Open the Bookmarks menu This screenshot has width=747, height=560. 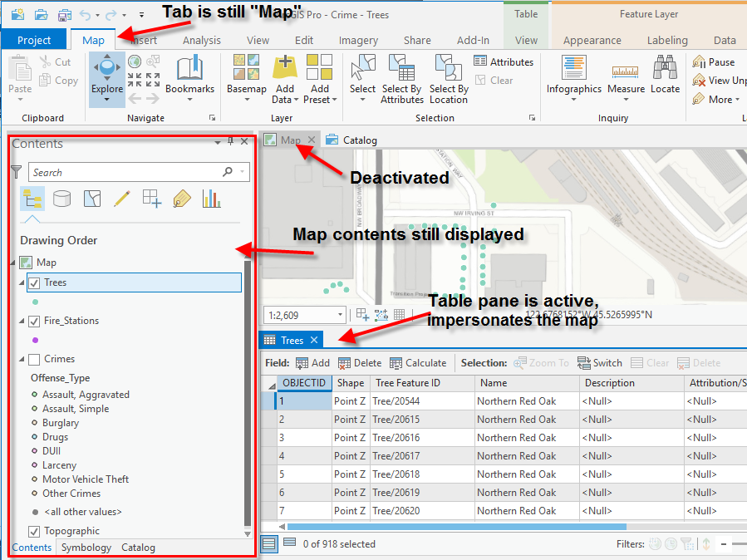coord(189,80)
